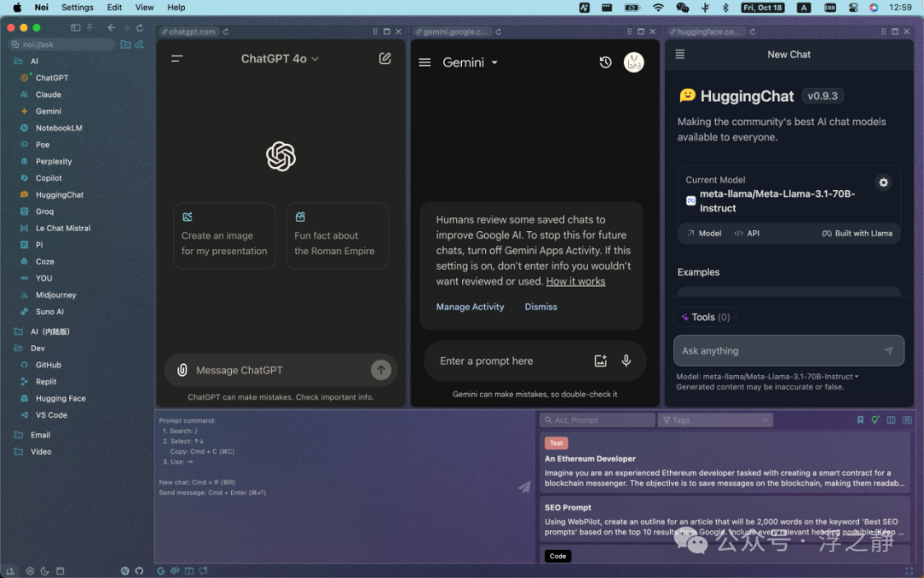Pin the Noi window on top
The width and height of the screenshot is (924, 578).
90,27
